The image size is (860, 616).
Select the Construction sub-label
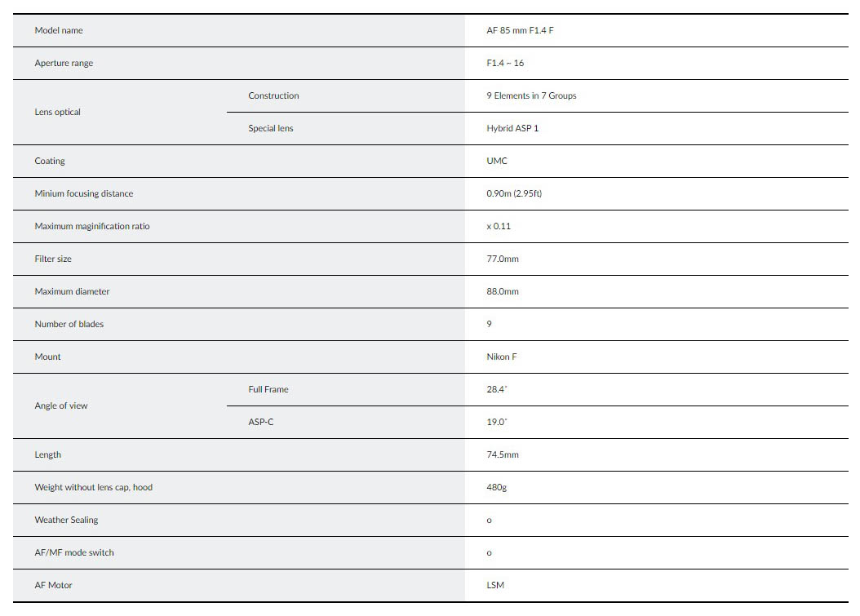click(273, 96)
